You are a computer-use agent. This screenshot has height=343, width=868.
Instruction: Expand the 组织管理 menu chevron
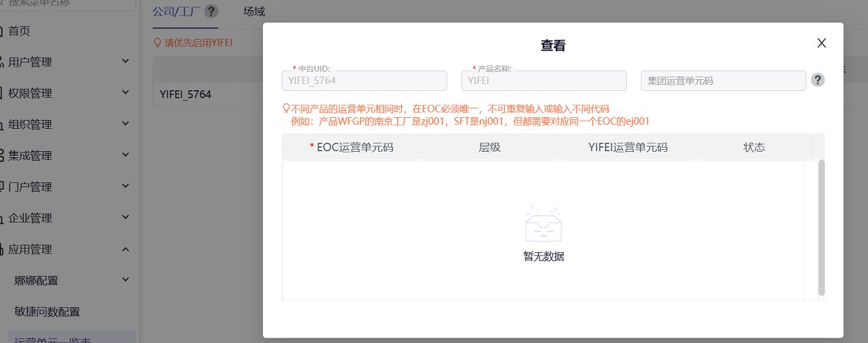[125, 124]
